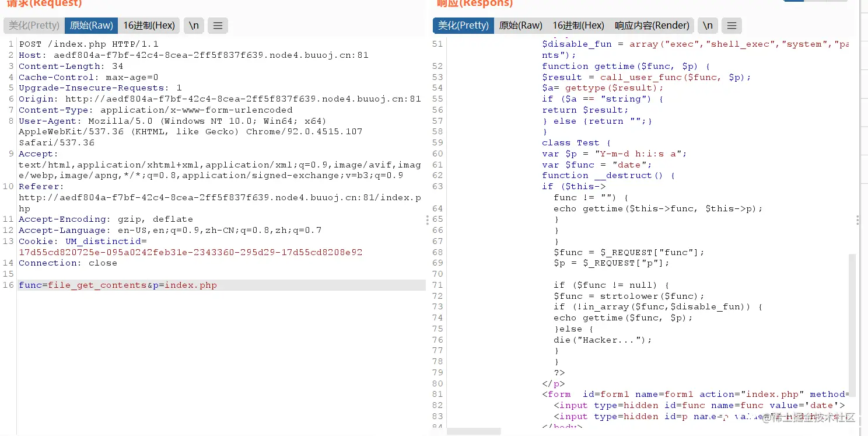Click the Origin header line

point(220,99)
